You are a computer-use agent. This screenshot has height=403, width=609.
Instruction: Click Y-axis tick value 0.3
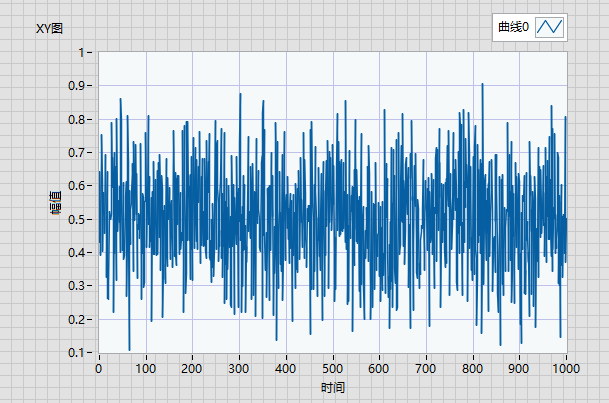point(77,286)
